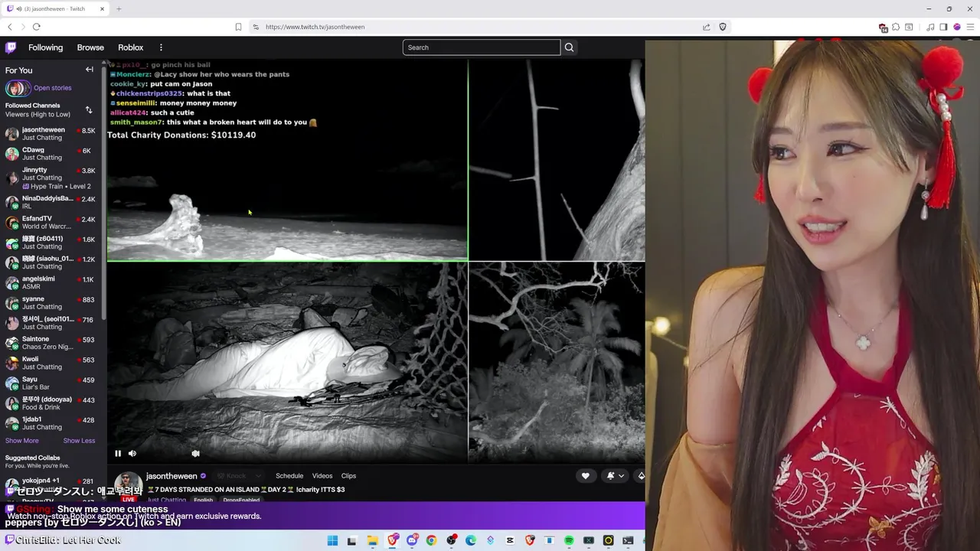Close the jasontheween Twitch tab
This screenshot has width=980, height=551.
click(x=102, y=9)
